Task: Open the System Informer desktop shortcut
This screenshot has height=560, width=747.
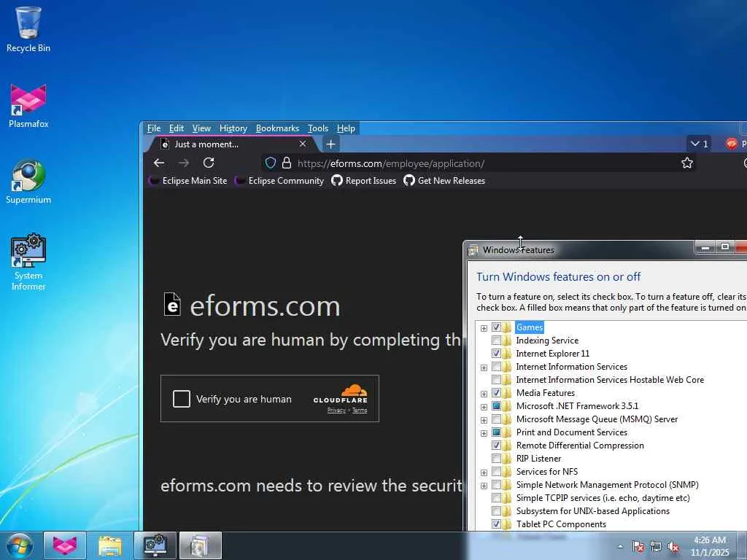Action: click(x=28, y=262)
